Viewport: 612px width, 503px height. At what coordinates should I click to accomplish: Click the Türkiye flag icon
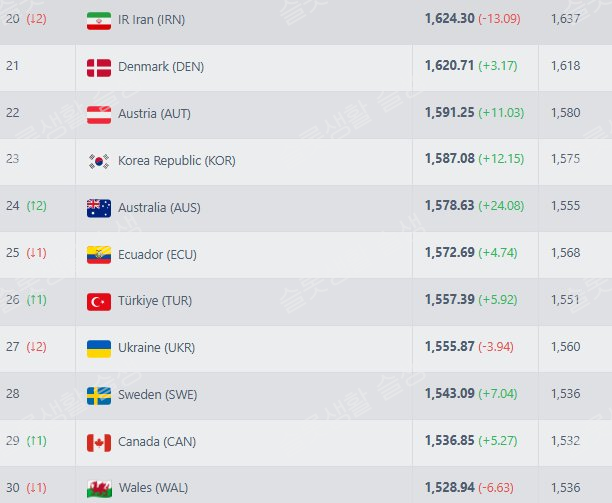click(99, 302)
